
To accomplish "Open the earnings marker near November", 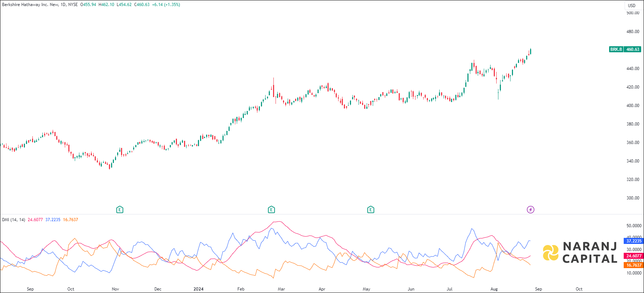I will pos(120,210).
